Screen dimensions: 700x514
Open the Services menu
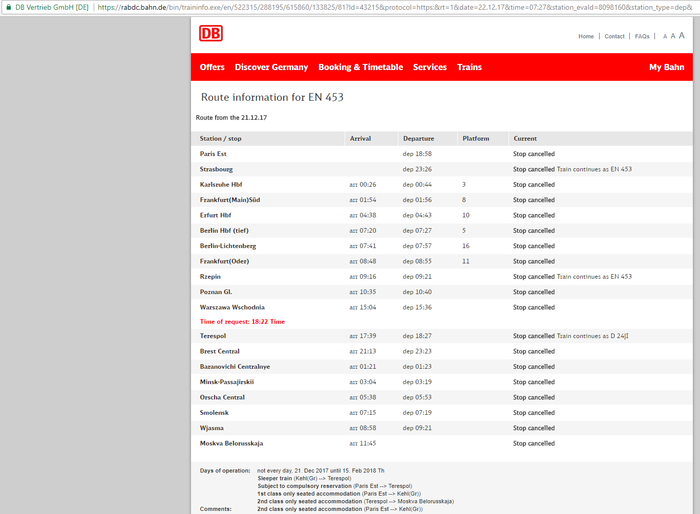(430, 67)
